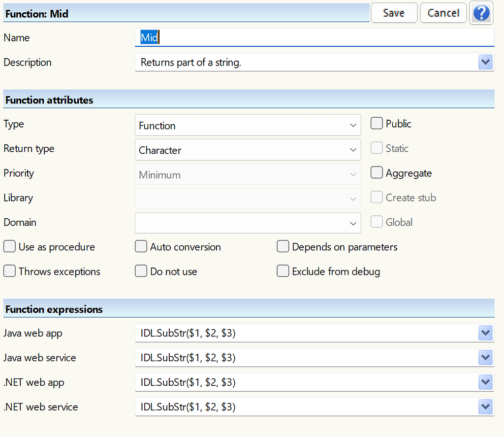504x437 pixels.
Task: Open the Library dropdown
Action: pos(248,199)
